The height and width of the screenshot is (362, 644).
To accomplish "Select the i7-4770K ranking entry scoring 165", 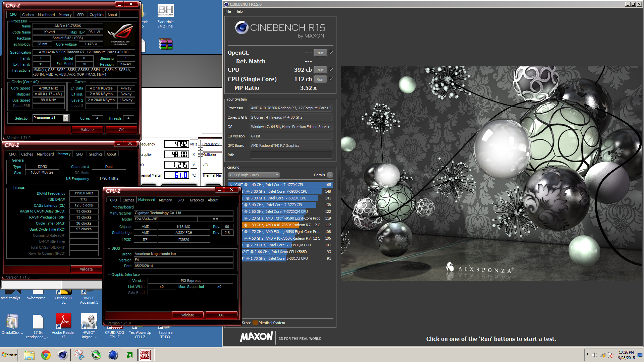I will (280, 185).
